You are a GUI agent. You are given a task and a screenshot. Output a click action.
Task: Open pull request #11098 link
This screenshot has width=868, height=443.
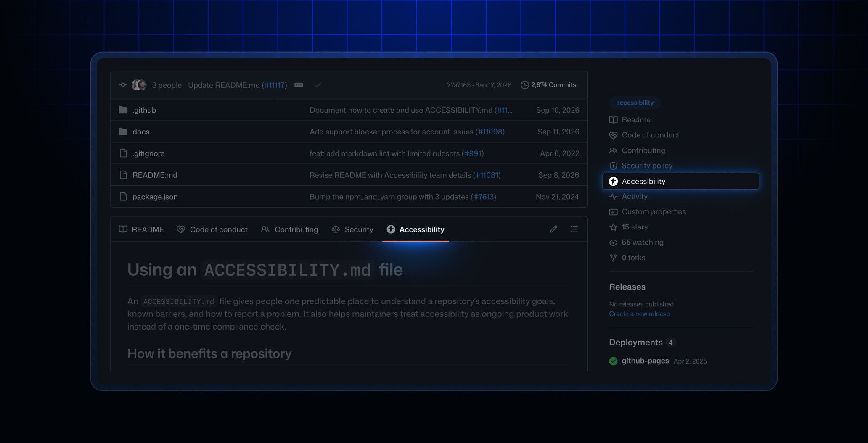coord(490,132)
